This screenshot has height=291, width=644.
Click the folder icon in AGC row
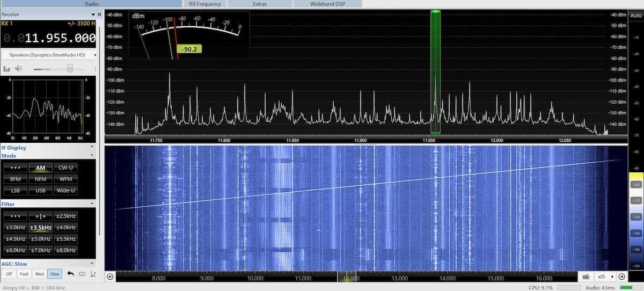pos(82,274)
